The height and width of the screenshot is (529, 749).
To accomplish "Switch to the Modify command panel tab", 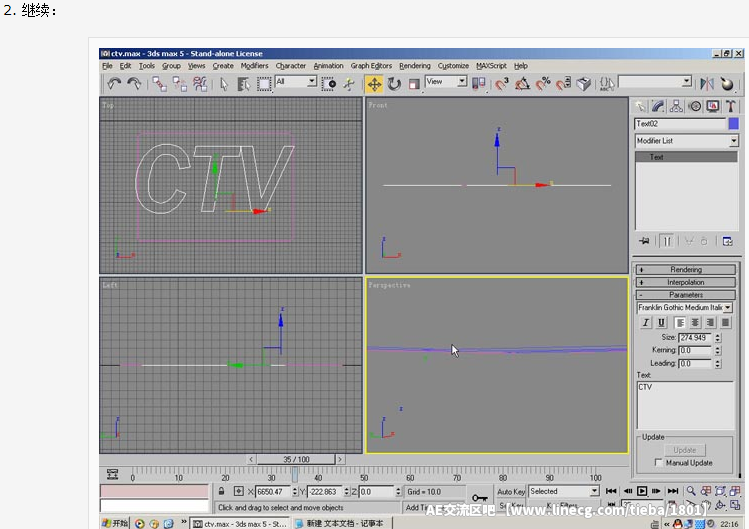I will click(658, 106).
